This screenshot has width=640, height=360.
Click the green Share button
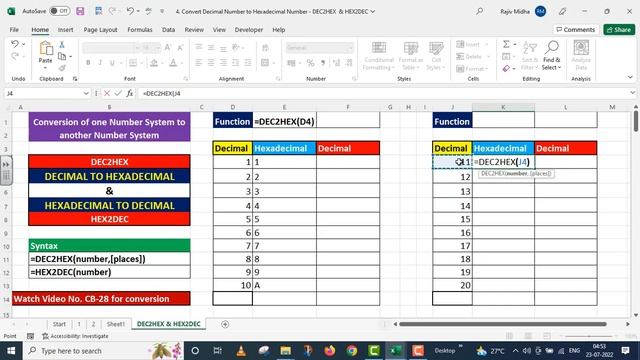click(x=619, y=30)
